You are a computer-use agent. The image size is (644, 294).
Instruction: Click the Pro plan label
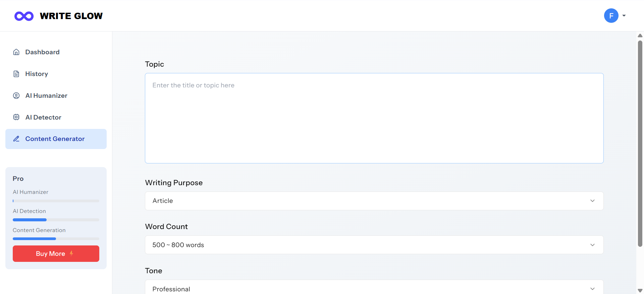(x=18, y=179)
